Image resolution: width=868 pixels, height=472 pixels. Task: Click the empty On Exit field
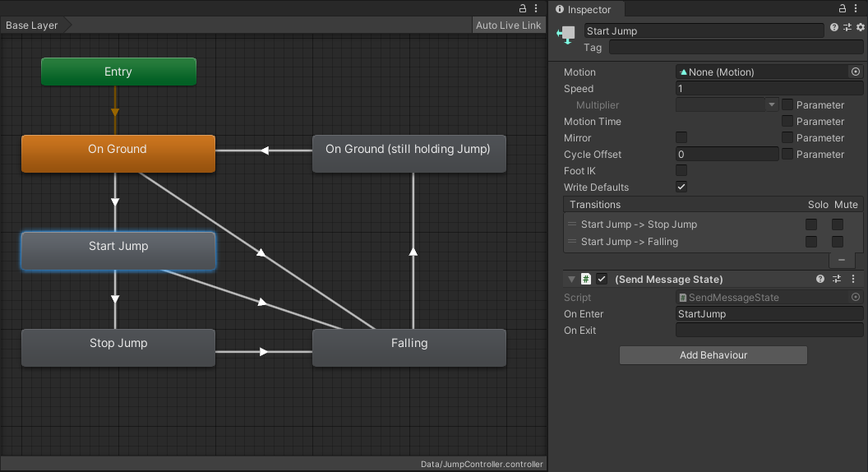tap(769, 331)
